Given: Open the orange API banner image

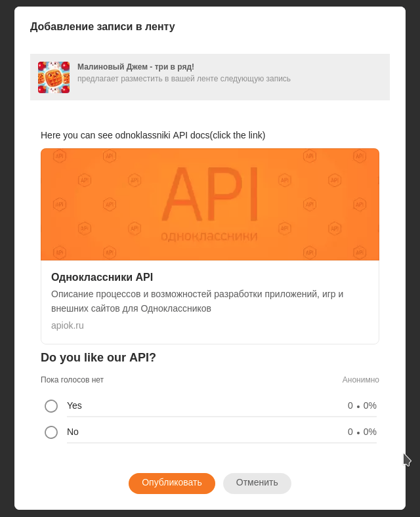Looking at the screenshot, I should coord(210,204).
